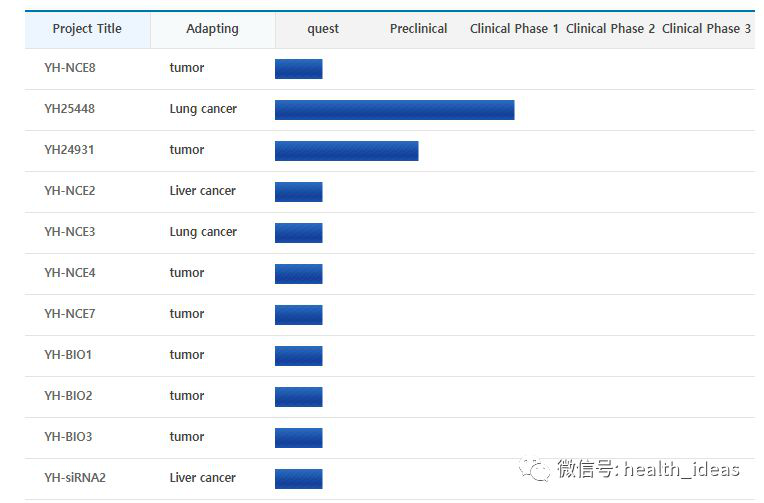Open the YH25448 project entry

[70, 109]
